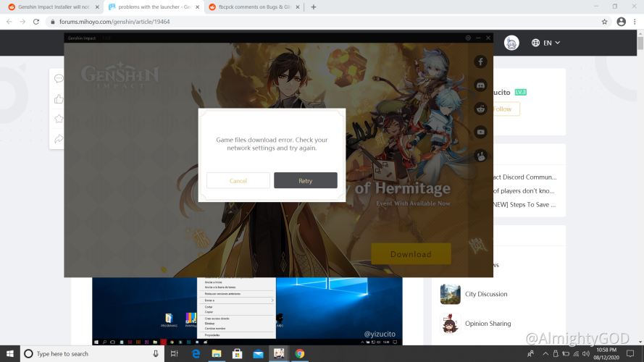
Task: Close the Genshin Impact Installer tab
Action: click(x=97, y=7)
